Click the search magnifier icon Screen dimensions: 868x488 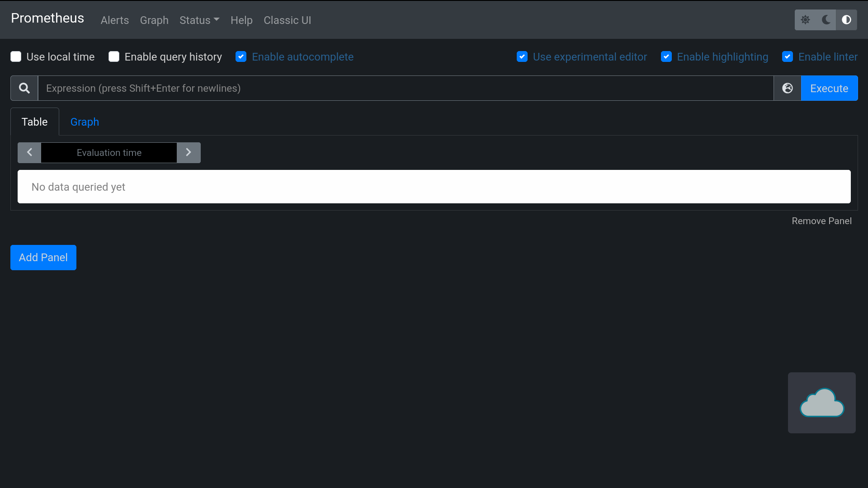coord(24,88)
